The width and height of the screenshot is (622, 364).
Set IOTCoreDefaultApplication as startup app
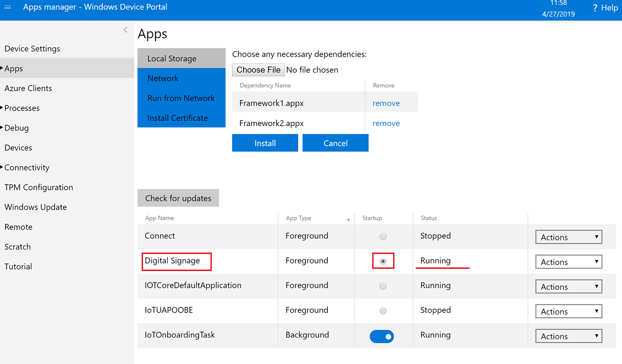tap(383, 286)
